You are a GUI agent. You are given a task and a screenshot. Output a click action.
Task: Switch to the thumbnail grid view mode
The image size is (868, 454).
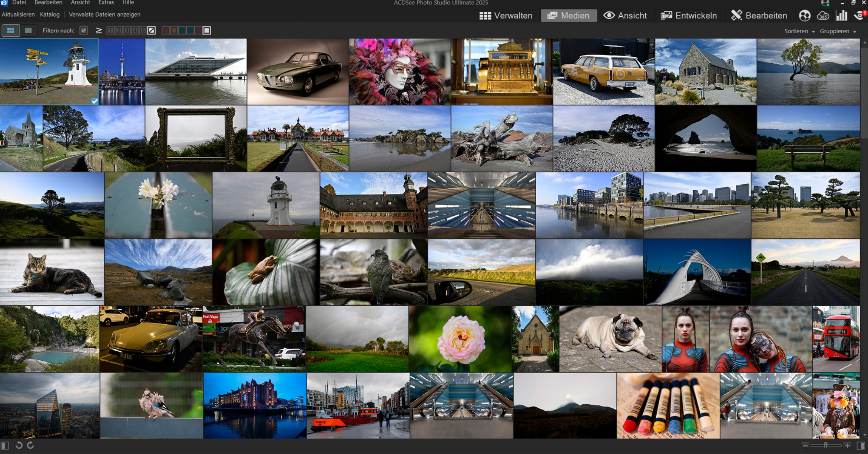click(x=10, y=30)
